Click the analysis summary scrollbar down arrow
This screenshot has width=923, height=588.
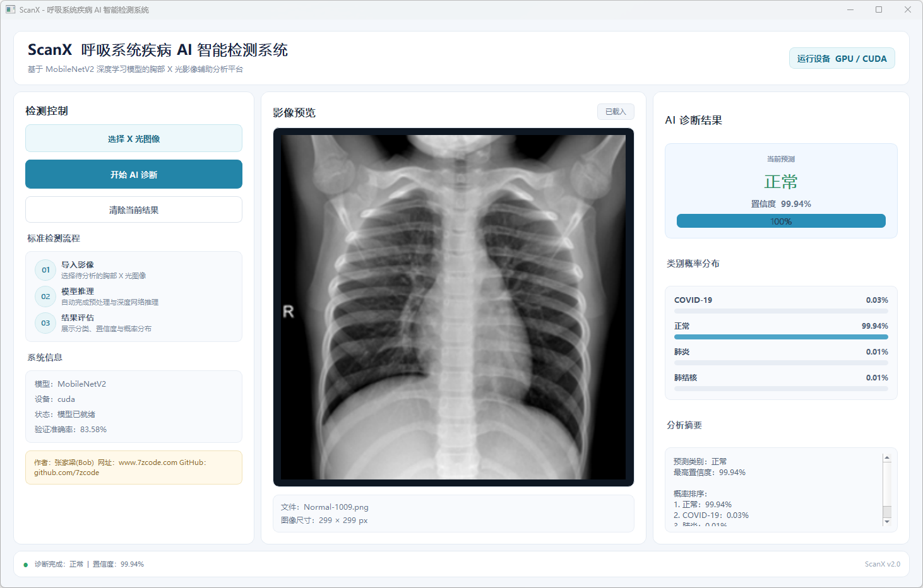tap(887, 522)
